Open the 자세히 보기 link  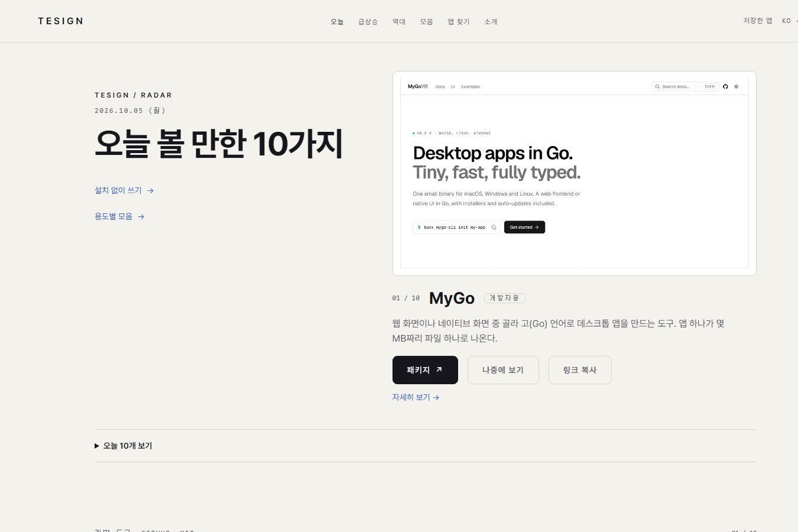(x=416, y=397)
